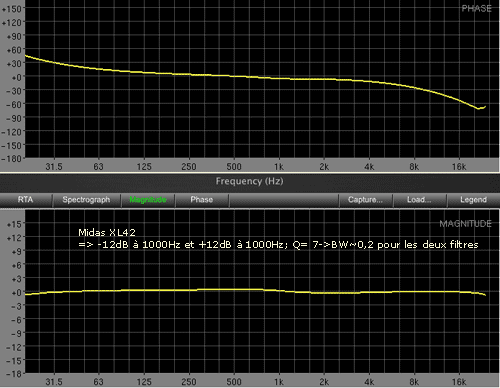
Task: Show the Legend panel
Action: click(473, 200)
